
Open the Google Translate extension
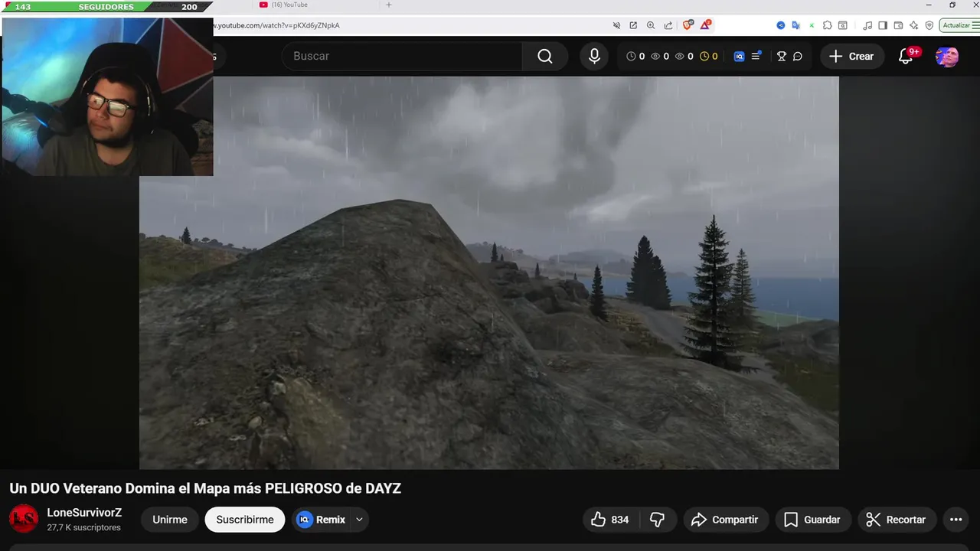click(x=796, y=25)
